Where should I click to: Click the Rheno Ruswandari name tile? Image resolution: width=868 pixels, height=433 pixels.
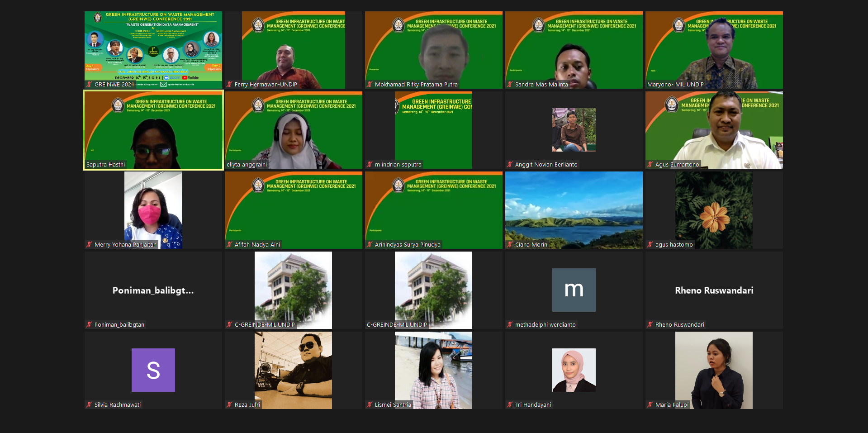[x=714, y=290]
